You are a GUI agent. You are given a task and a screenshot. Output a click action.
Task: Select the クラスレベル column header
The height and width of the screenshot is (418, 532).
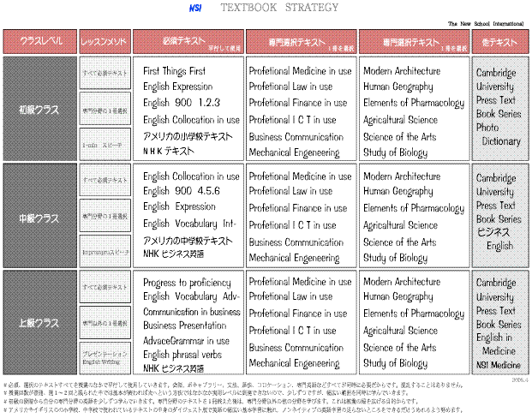coord(39,41)
